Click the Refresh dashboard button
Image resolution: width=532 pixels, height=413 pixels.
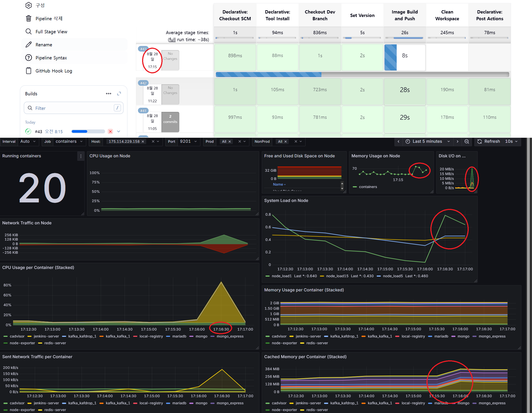tap(489, 142)
